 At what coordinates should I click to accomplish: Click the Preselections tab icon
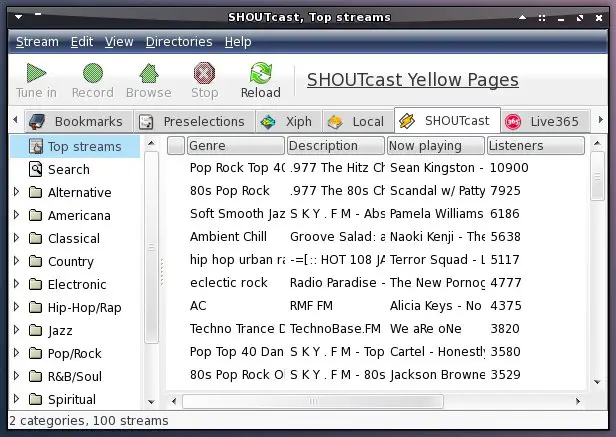[146, 122]
